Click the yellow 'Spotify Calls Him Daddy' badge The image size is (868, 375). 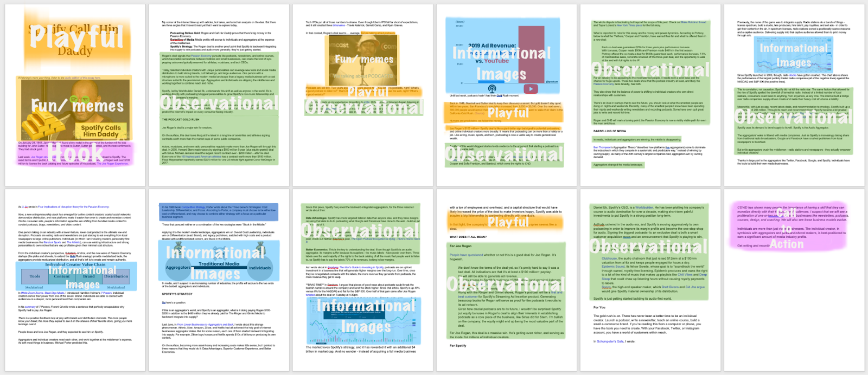point(101,131)
